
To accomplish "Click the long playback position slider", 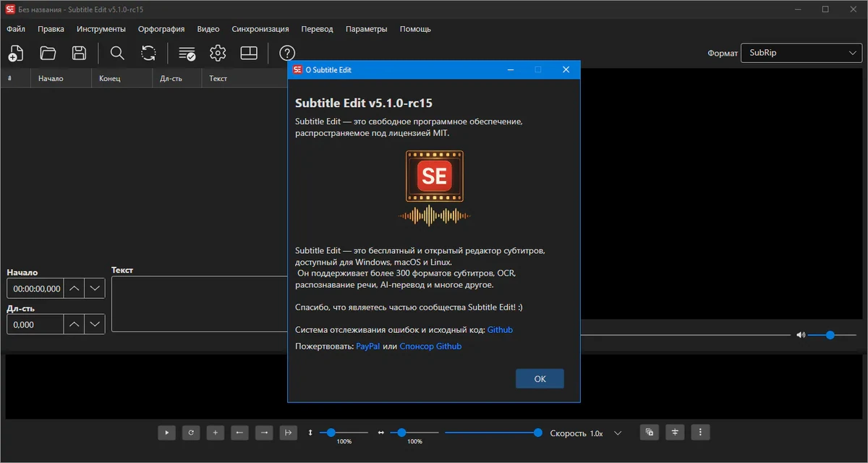I will pos(494,433).
